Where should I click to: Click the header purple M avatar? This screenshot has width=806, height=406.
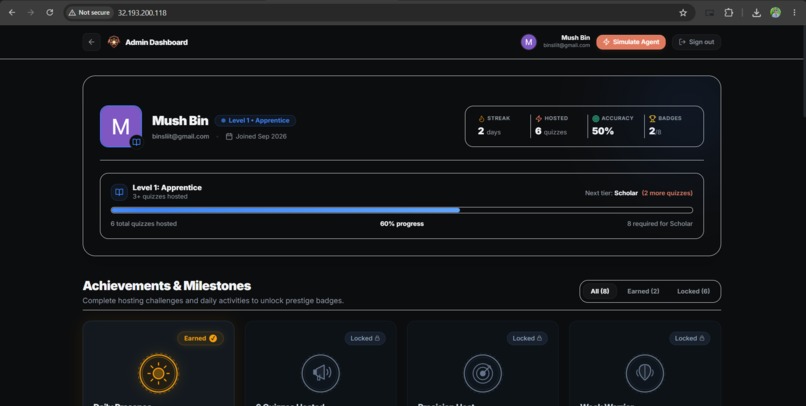point(528,42)
